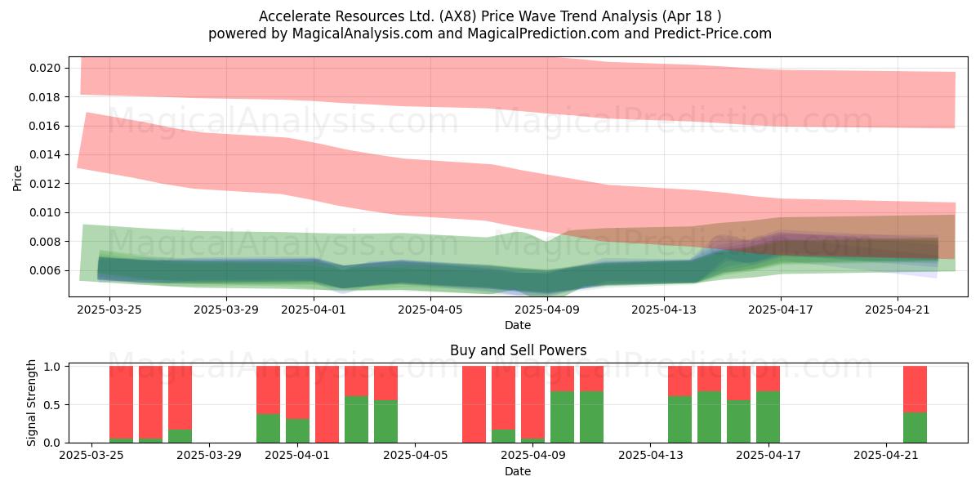The width and height of the screenshot is (980, 490).
Task: Click the 0.016 price axis tick label
Action: tap(46, 126)
